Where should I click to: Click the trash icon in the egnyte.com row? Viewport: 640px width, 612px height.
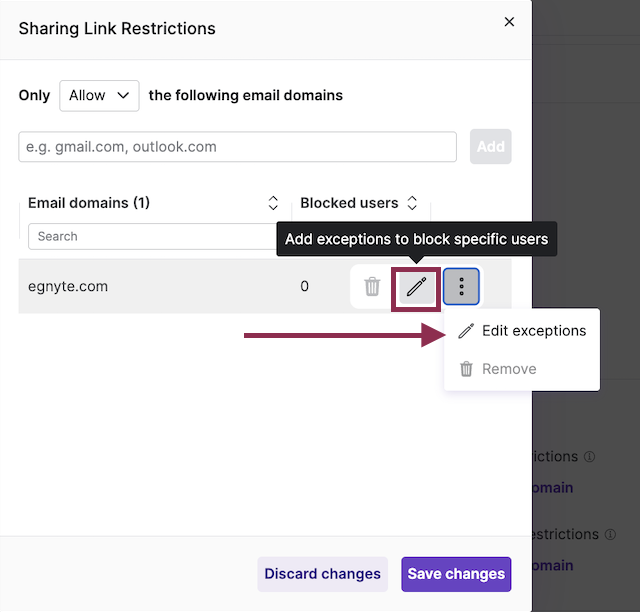[372, 287]
